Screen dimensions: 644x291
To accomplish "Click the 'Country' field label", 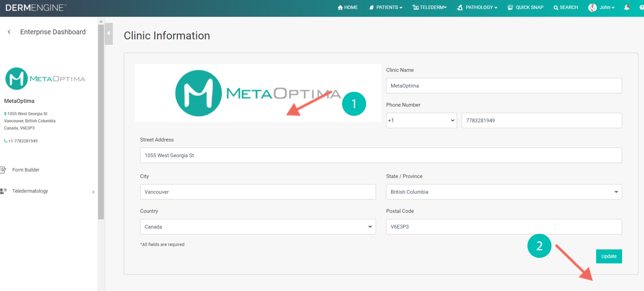I will pyautogui.click(x=149, y=211).
